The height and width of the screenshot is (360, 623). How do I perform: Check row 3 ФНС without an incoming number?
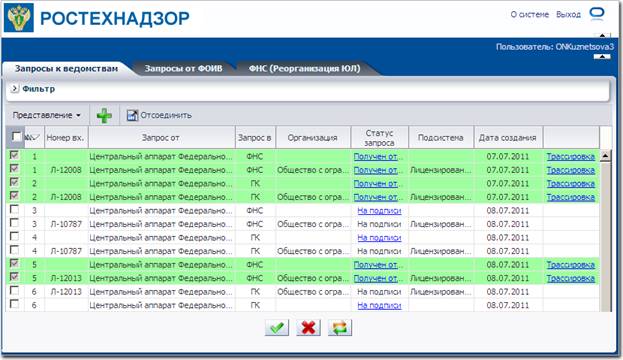tap(14, 209)
